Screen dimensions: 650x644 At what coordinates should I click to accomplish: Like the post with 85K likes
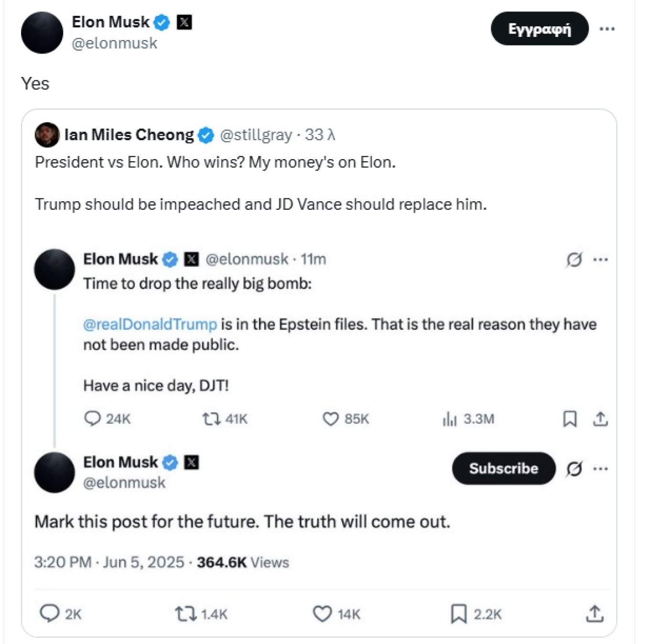tap(330, 419)
